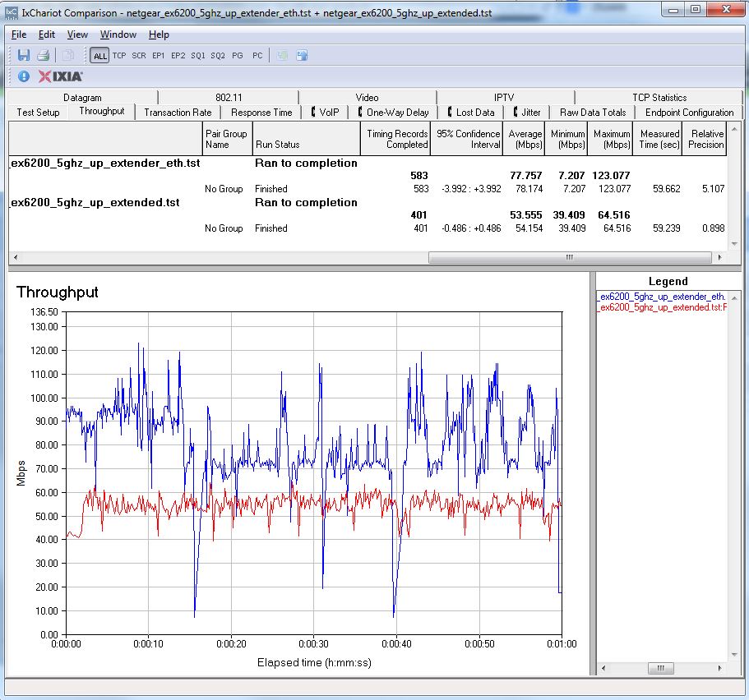
Task: Click the legend right scroll arrow
Action: tap(720, 668)
